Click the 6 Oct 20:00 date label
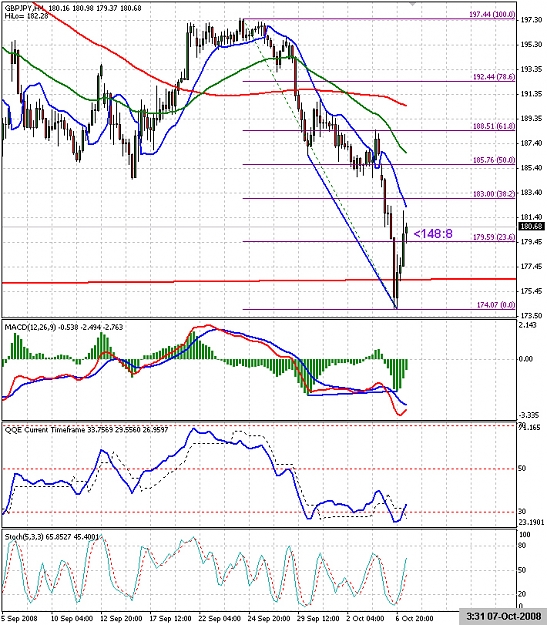 point(415,619)
